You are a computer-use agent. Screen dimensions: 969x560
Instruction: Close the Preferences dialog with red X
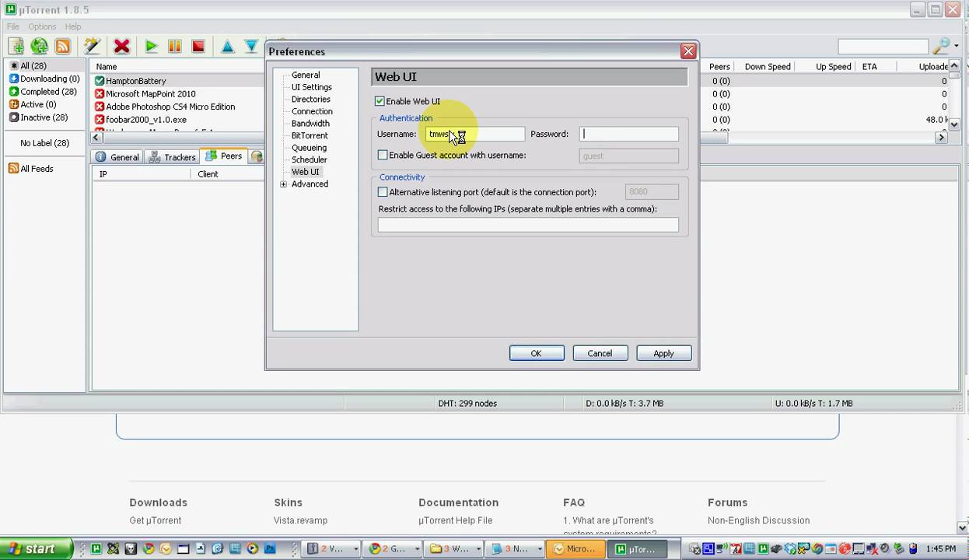(x=688, y=51)
